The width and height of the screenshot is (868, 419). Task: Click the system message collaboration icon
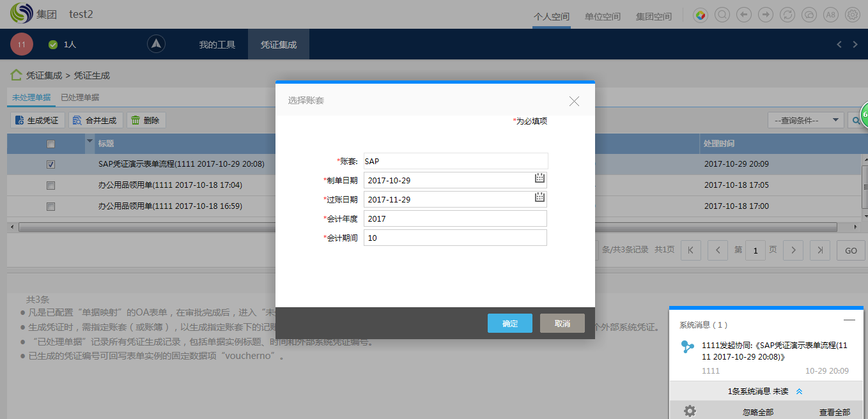coord(688,347)
